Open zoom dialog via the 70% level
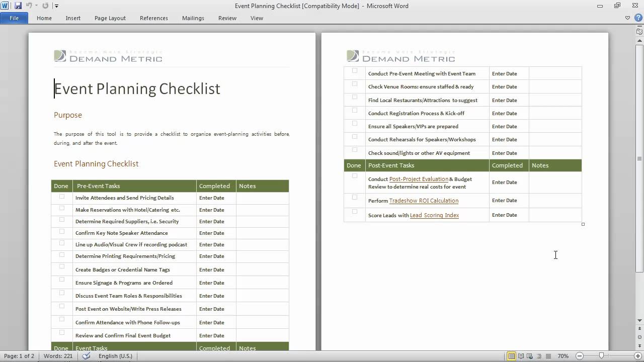The width and height of the screenshot is (644, 362). [x=562, y=356]
